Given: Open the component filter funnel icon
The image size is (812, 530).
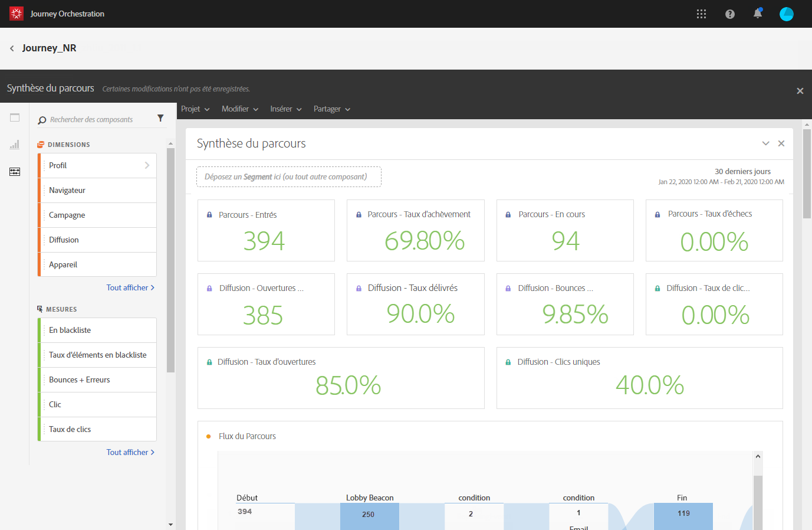Looking at the screenshot, I should [x=160, y=118].
